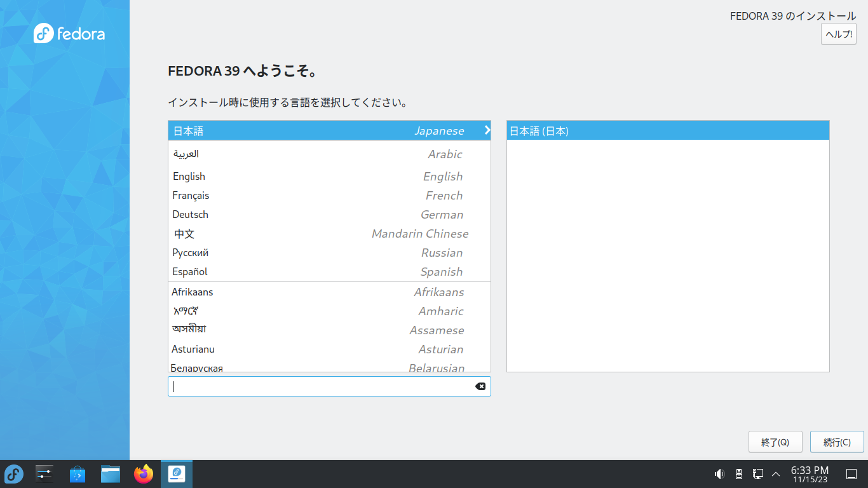
Task: Click the 終了(Q) quit button
Action: (x=775, y=442)
